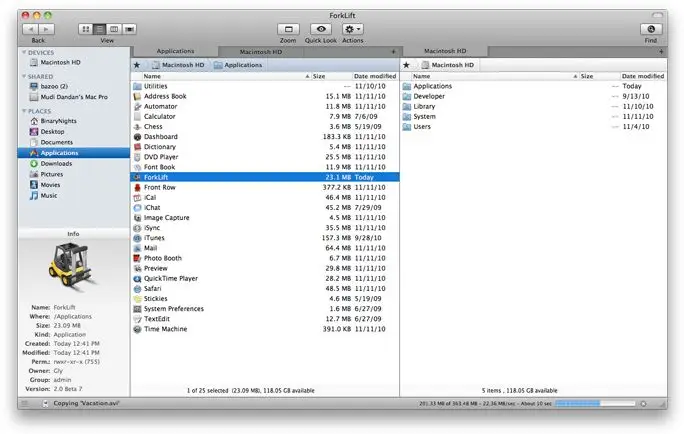Image resolution: width=684 pixels, height=434 pixels.
Task: Open the Actions gear dropdown
Action: tap(352, 29)
